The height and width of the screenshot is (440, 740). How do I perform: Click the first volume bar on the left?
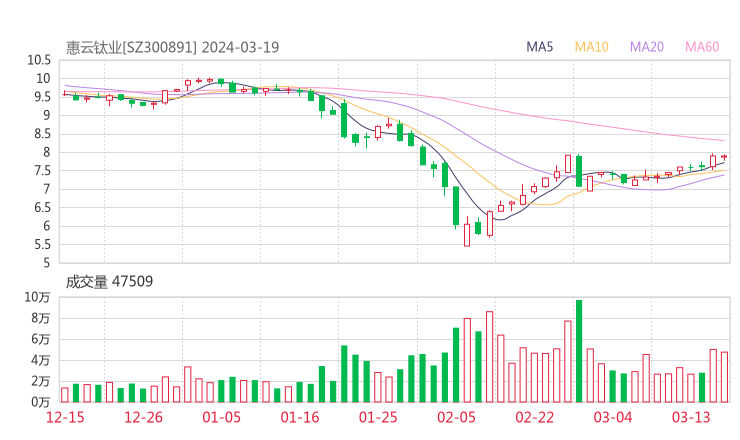coord(65,395)
